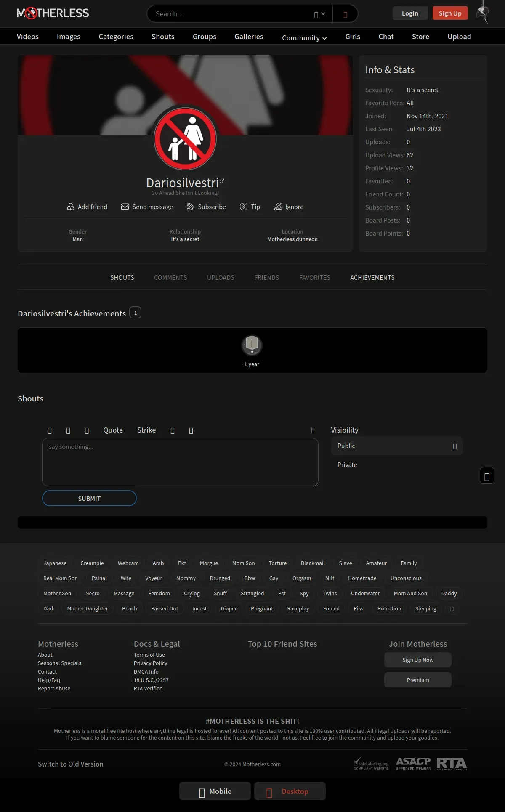Switch to the UPLOADS profile tab
The width and height of the screenshot is (505, 812).
pyautogui.click(x=221, y=278)
